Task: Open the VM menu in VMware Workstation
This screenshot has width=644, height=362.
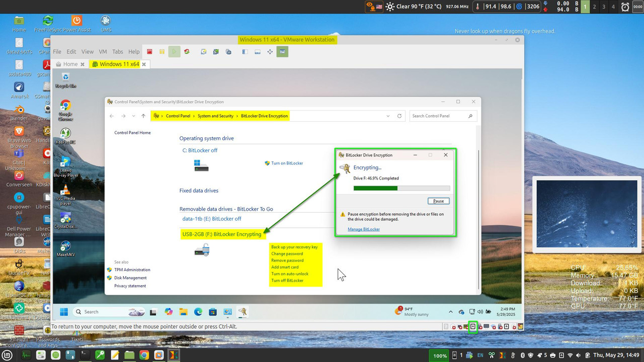Action: pyautogui.click(x=103, y=51)
